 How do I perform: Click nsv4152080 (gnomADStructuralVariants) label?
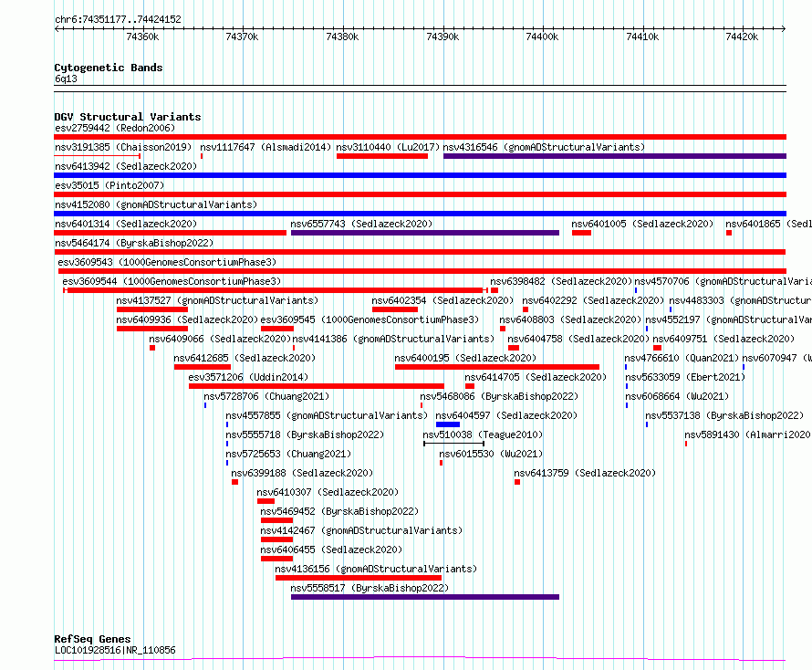[156, 204]
